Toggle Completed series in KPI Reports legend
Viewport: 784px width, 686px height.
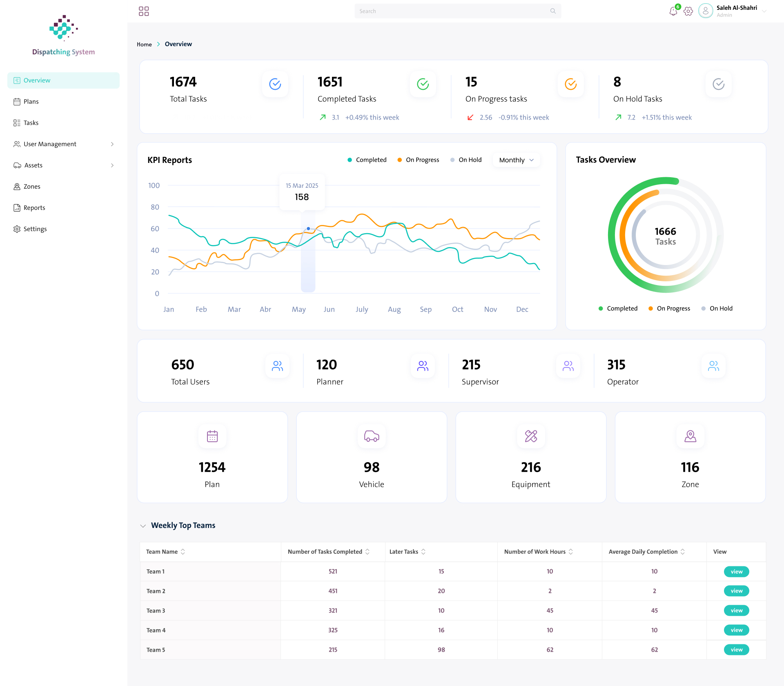(x=367, y=160)
